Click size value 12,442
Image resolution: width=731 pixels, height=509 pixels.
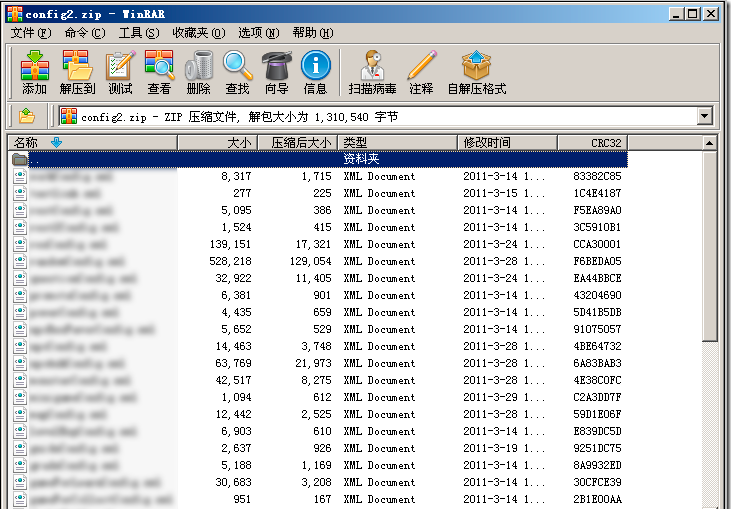233,414
